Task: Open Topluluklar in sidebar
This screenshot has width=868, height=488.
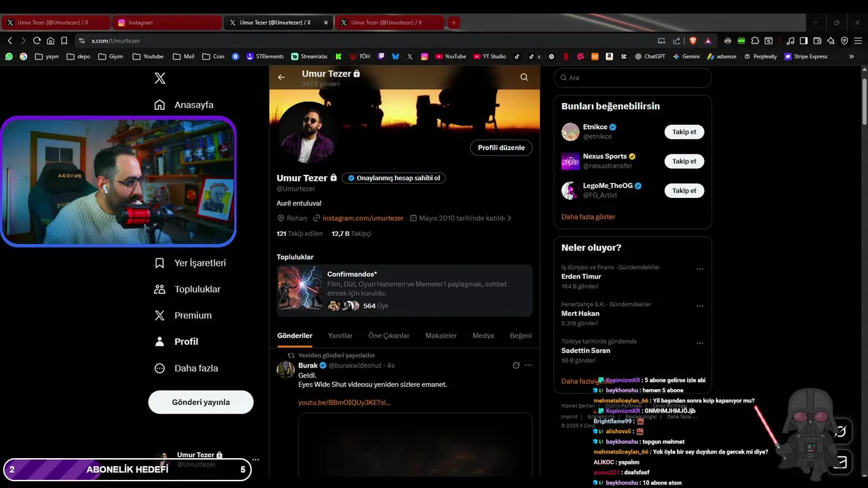Action: [x=187, y=289]
